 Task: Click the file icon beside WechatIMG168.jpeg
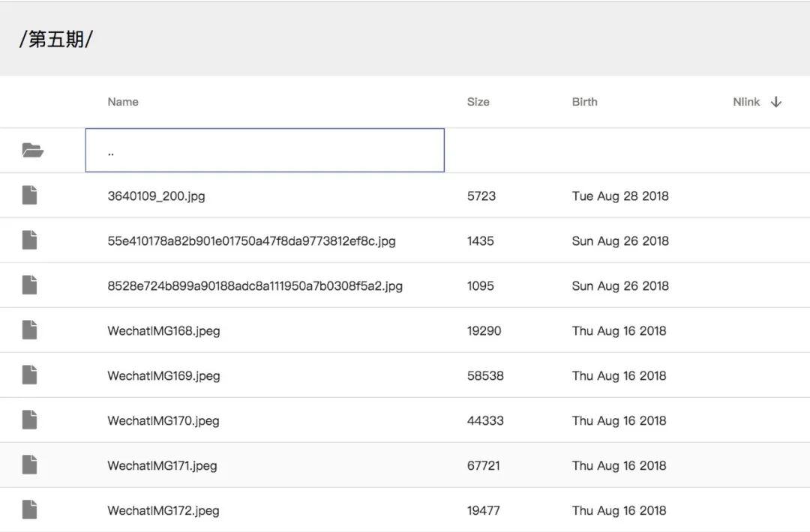pyautogui.click(x=29, y=330)
